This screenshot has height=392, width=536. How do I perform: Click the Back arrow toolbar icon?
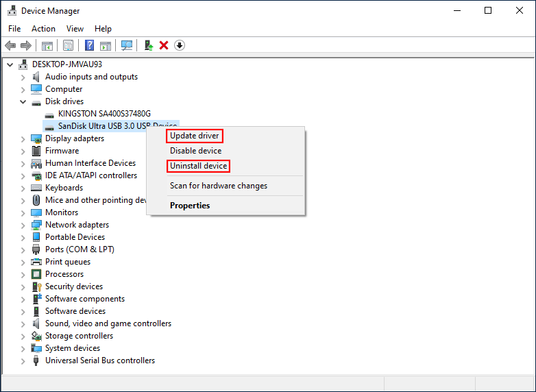[10, 45]
